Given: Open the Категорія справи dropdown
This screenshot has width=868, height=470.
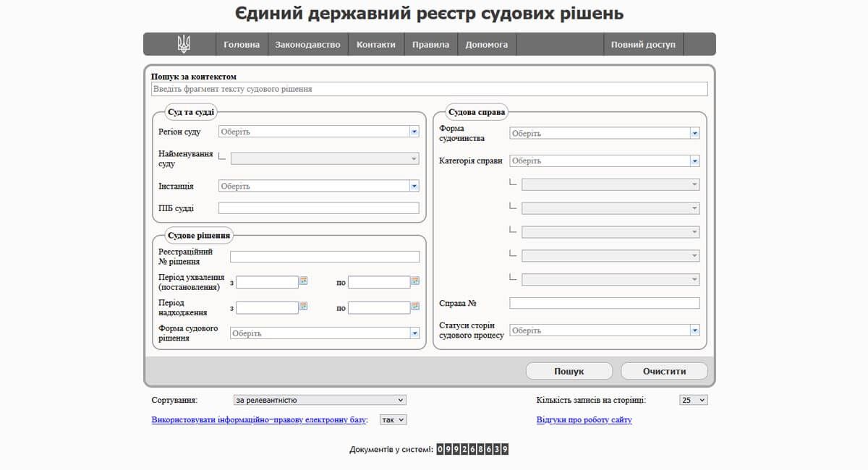Looking at the screenshot, I should 694,161.
